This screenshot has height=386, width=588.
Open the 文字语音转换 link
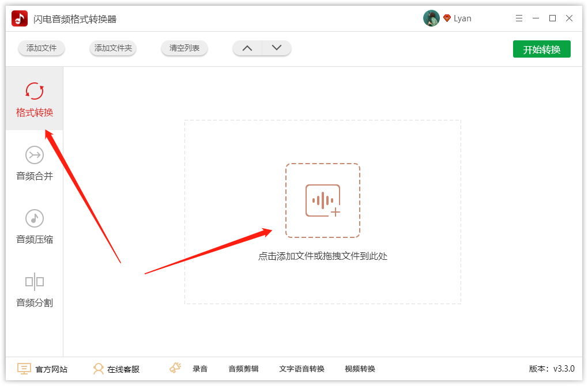tap(301, 369)
